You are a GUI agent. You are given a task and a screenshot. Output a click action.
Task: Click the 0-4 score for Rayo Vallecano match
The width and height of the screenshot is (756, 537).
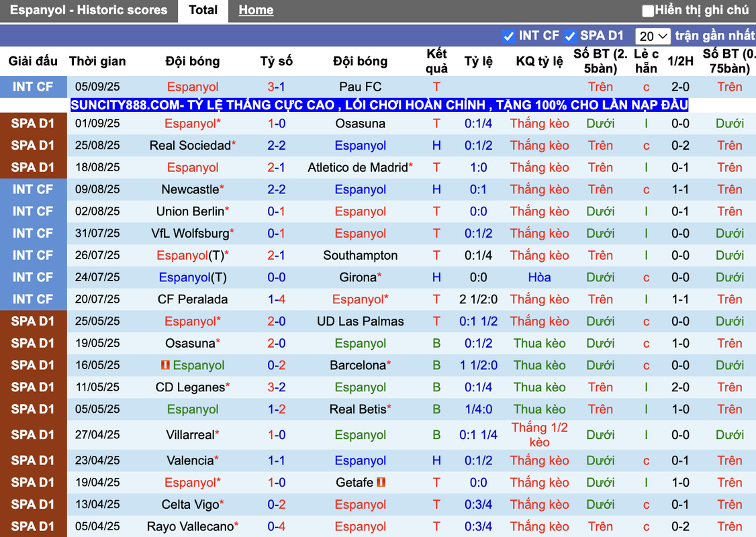pyautogui.click(x=276, y=526)
